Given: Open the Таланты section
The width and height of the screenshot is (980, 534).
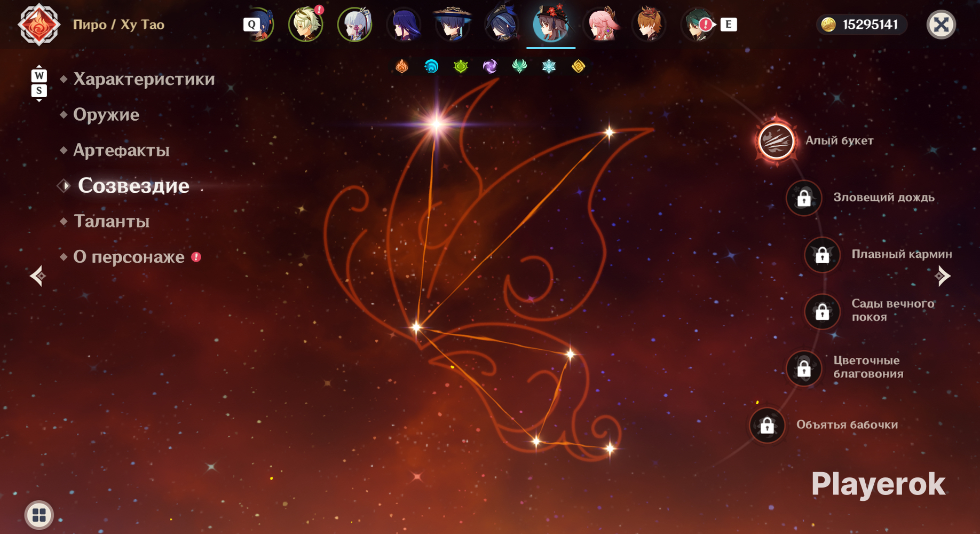Looking at the screenshot, I should [x=111, y=221].
